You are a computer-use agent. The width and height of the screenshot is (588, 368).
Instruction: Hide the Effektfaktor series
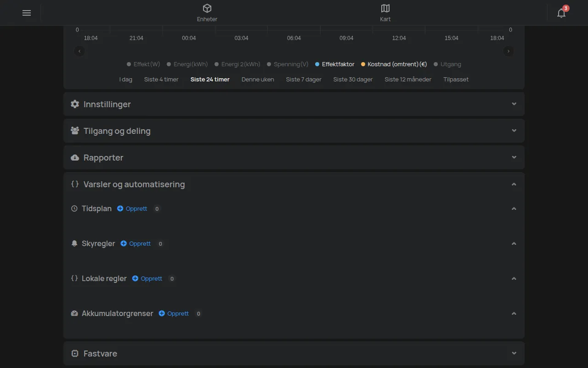(335, 64)
